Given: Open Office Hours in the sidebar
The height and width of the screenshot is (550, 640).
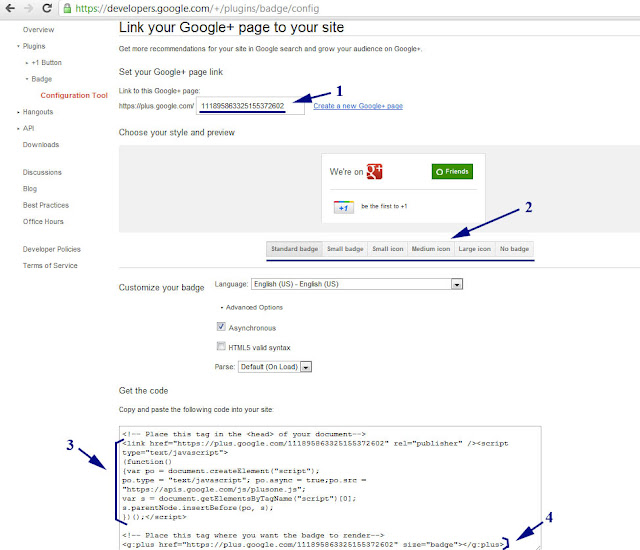Looking at the screenshot, I should click(43, 222).
